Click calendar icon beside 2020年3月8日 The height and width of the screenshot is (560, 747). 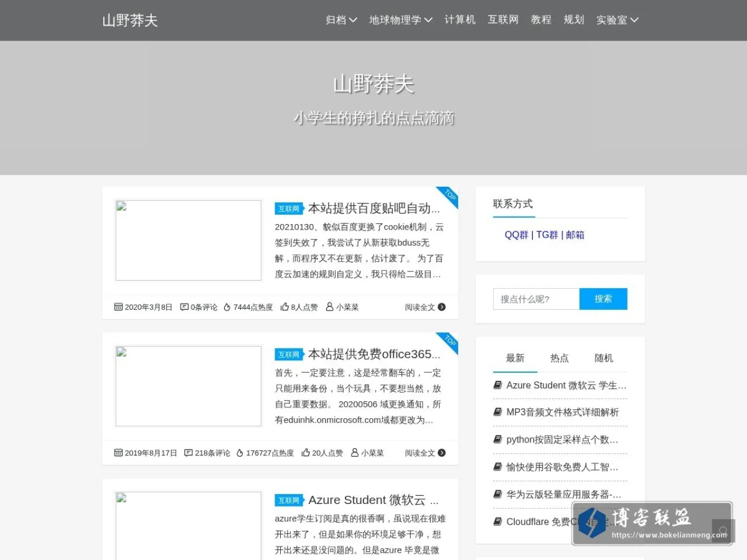pyautogui.click(x=118, y=307)
